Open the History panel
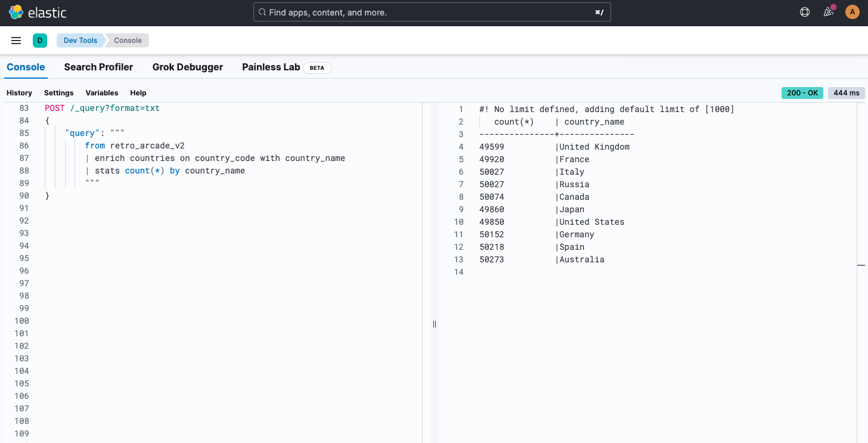Viewport: 868px width, 443px height. point(19,93)
